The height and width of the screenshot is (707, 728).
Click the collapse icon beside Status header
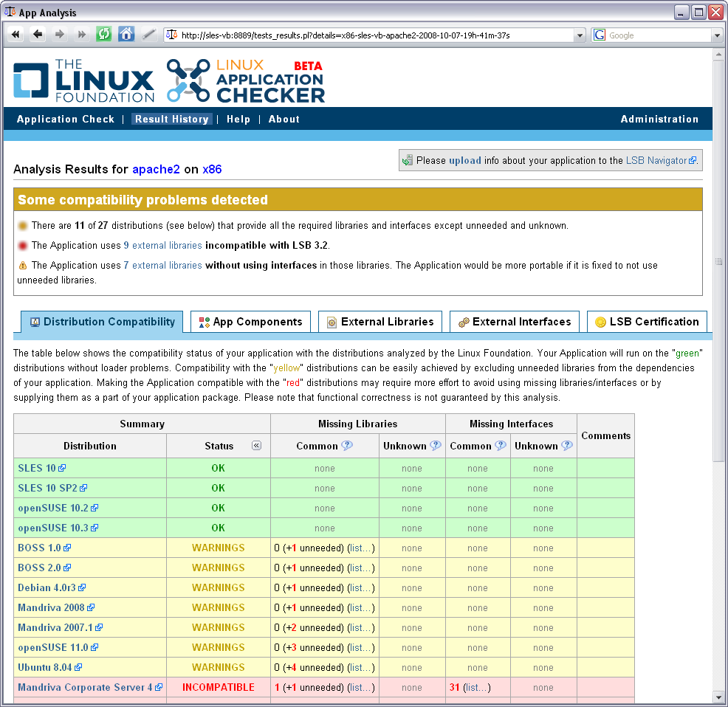tap(256, 446)
